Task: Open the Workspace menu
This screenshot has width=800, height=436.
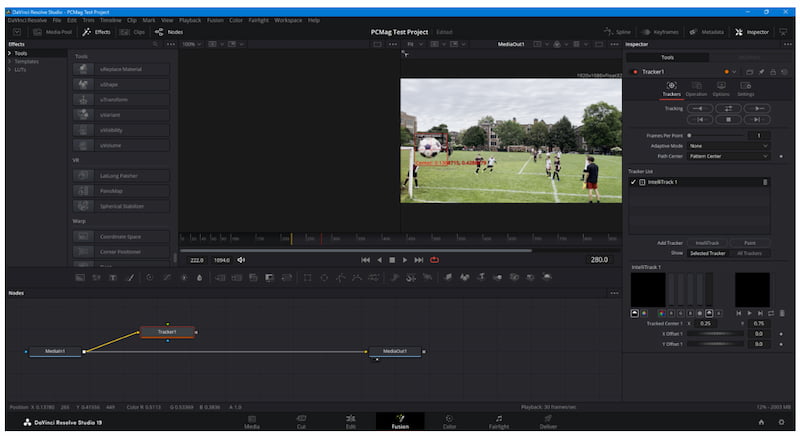Action: [x=288, y=20]
